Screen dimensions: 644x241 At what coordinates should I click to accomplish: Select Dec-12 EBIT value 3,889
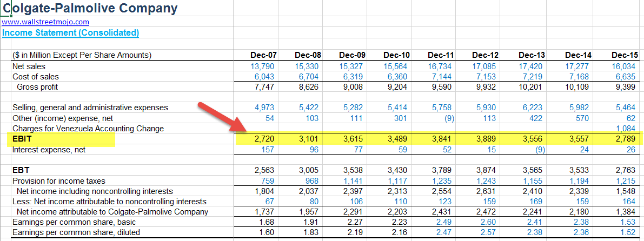(x=486, y=139)
